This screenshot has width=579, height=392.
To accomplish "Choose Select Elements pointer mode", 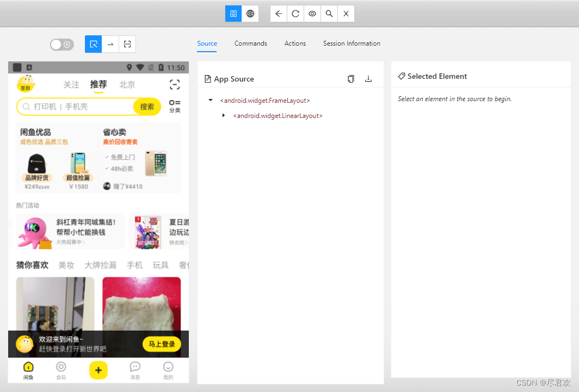I will point(94,44).
